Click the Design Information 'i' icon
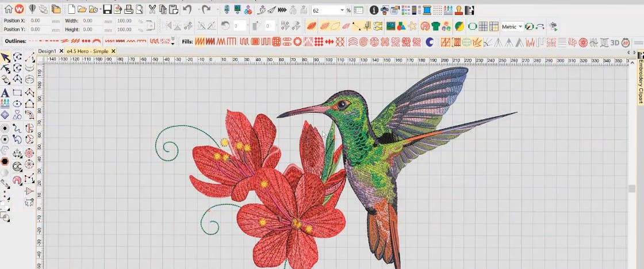This screenshot has height=269, width=644. tap(374, 10)
